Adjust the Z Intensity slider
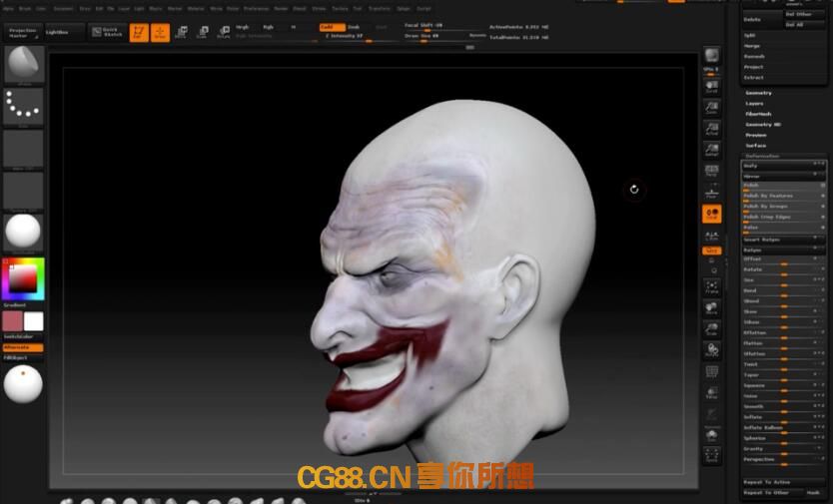833x504 pixels. pos(360,37)
